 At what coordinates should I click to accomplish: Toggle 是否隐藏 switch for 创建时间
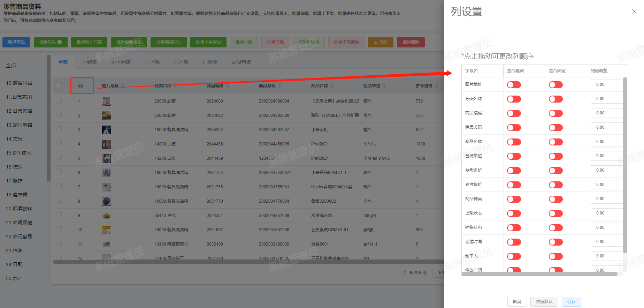click(514, 242)
